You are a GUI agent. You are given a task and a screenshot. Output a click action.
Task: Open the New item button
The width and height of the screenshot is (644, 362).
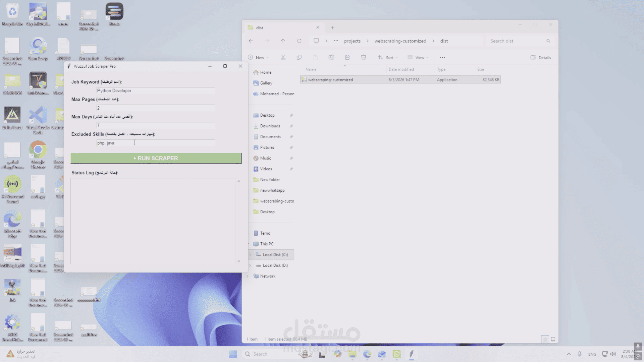point(258,58)
